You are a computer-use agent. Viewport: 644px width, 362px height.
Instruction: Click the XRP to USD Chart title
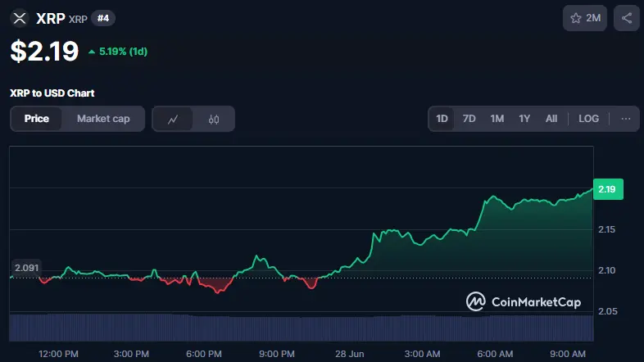[52, 93]
